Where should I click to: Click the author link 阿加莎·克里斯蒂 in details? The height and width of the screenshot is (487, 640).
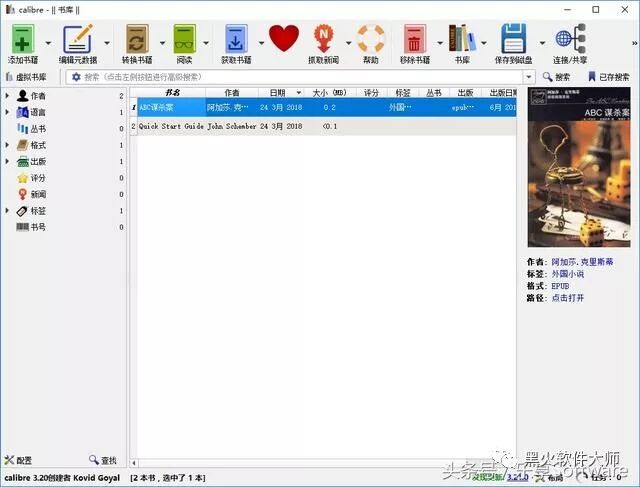pos(582,262)
